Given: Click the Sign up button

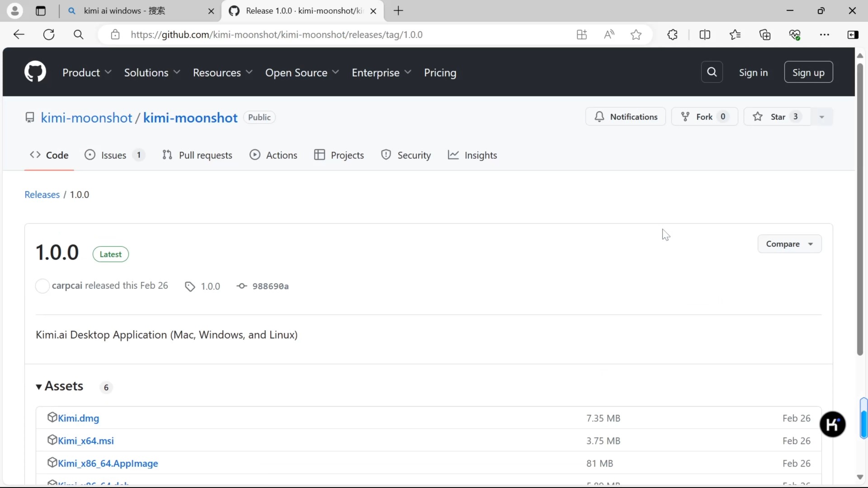Looking at the screenshot, I should (x=808, y=72).
